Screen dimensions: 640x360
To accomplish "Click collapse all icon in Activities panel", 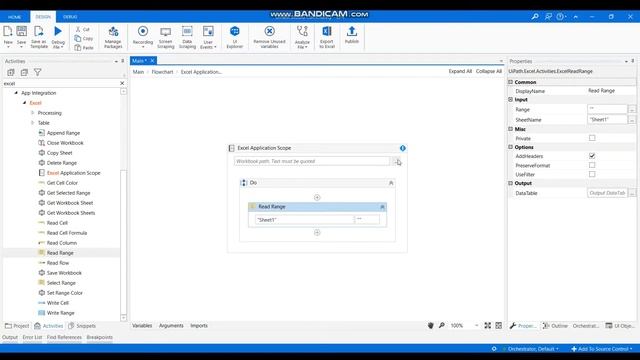I will tap(24, 72).
